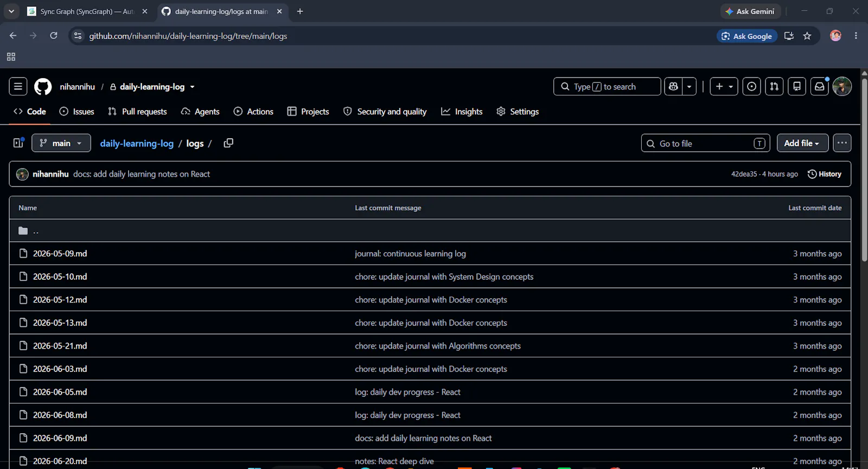The image size is (868, 469).
Task: Open commit hash 42dea35
Action: pyautogui.click(x=744, y=174)
